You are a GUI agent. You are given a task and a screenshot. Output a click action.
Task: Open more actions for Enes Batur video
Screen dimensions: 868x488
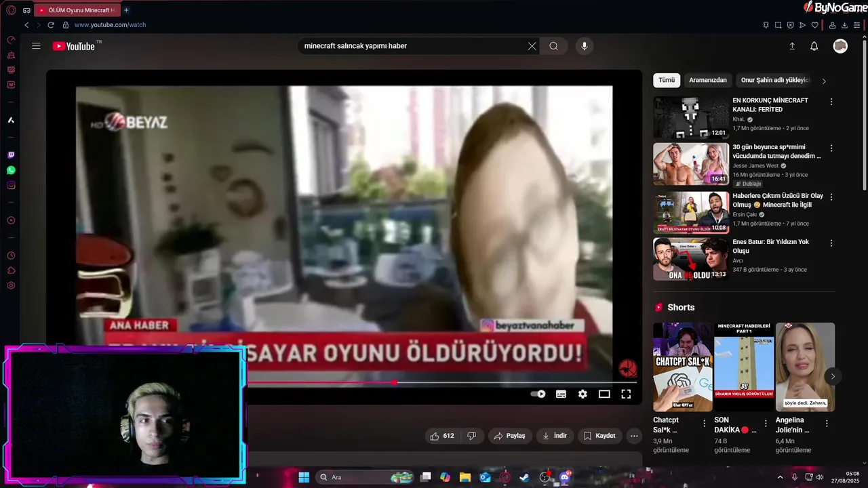831,243
